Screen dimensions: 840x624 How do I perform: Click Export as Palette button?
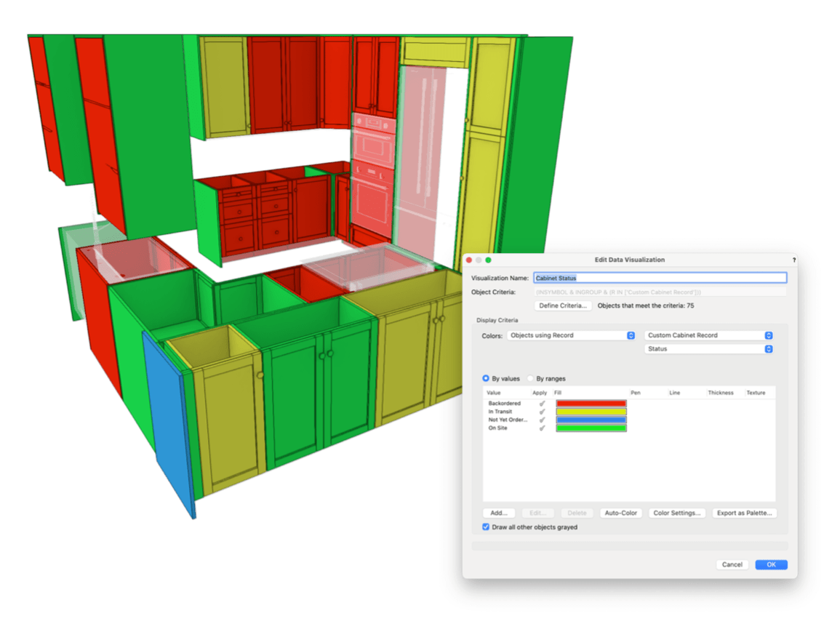click(744, 513)
